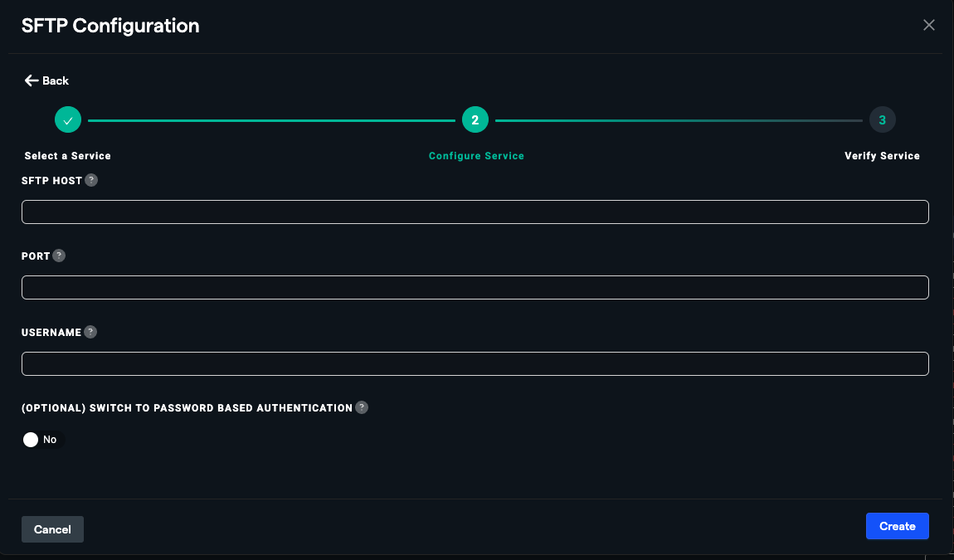This screenshot has width=954, height=560.
Task: Click the back arrow icon
Action: click(32, 80)
